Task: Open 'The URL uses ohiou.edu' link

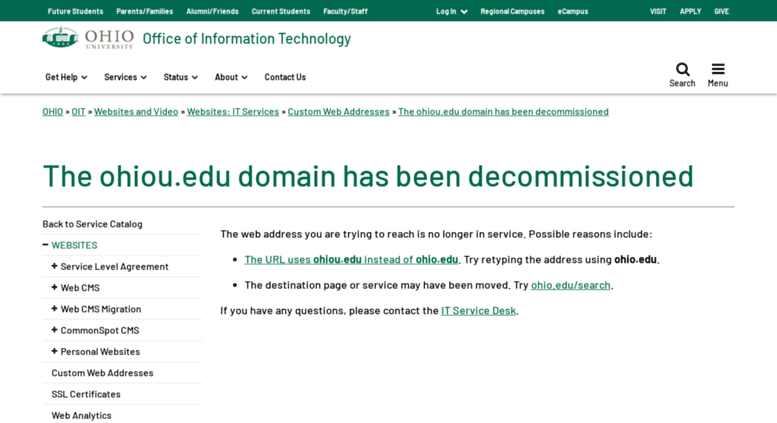Action: 351,259
